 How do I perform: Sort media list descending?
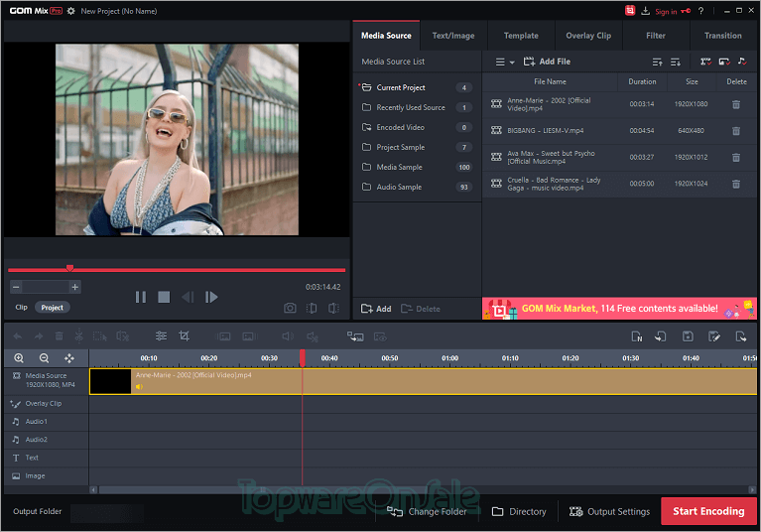click(675, 62)
